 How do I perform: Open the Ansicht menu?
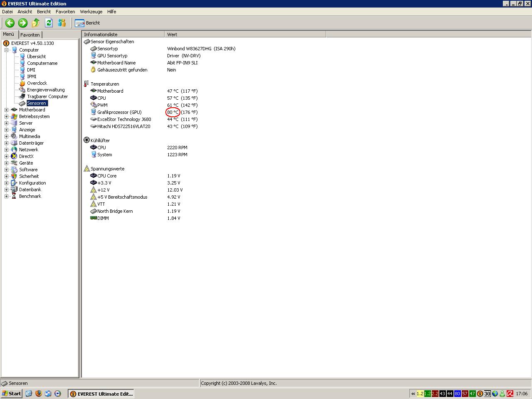point(25,12)
